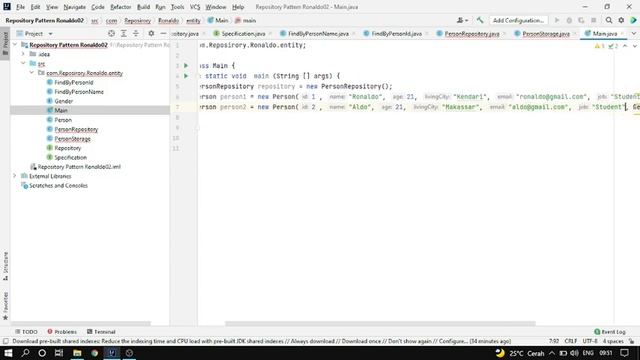Open Chrome from the taskbar
Viewport: 640px width, 360px height.
tap(95, 353)
